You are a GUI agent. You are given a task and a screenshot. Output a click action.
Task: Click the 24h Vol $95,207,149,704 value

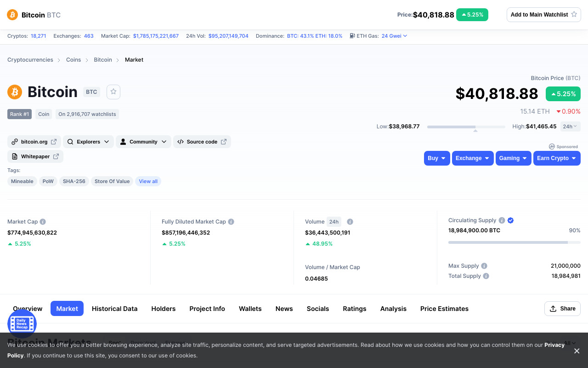click(228, 36)
